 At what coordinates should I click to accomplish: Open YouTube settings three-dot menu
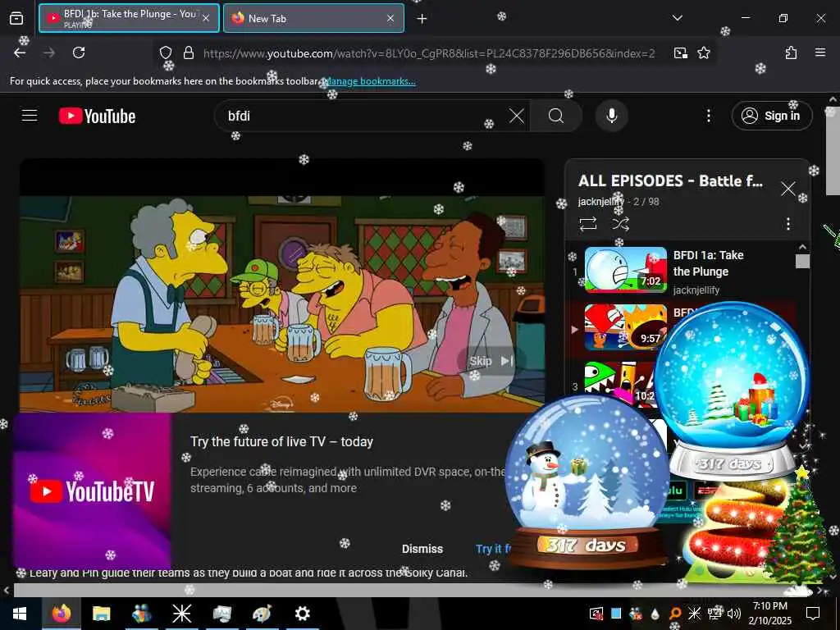pos(709,116)
